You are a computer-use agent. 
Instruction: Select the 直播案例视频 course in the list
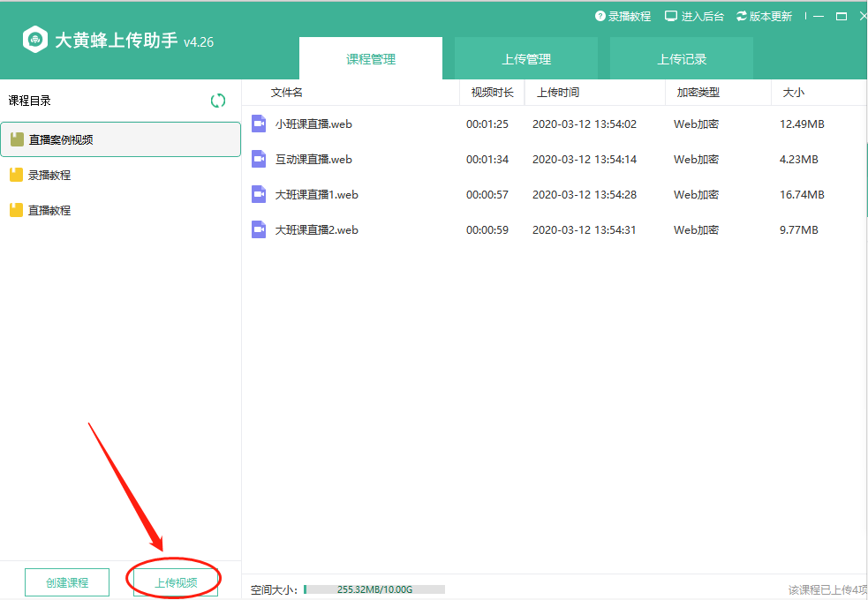pos(120,139)
